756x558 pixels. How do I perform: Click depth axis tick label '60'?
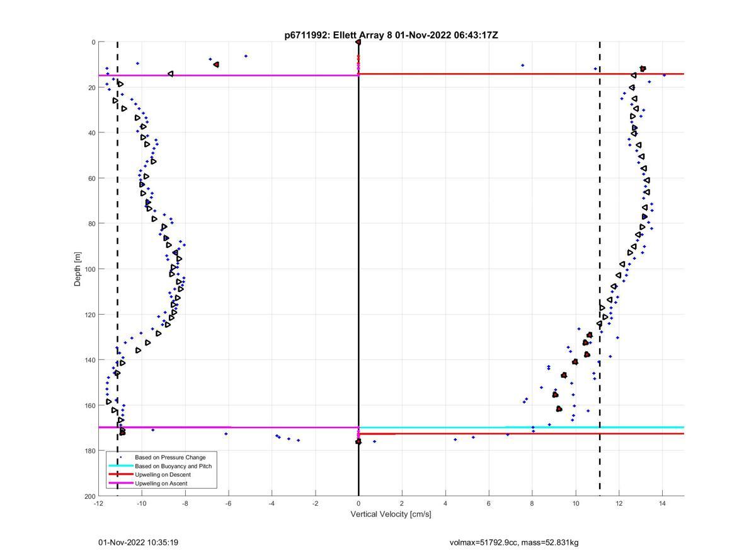tap(91, 178)
